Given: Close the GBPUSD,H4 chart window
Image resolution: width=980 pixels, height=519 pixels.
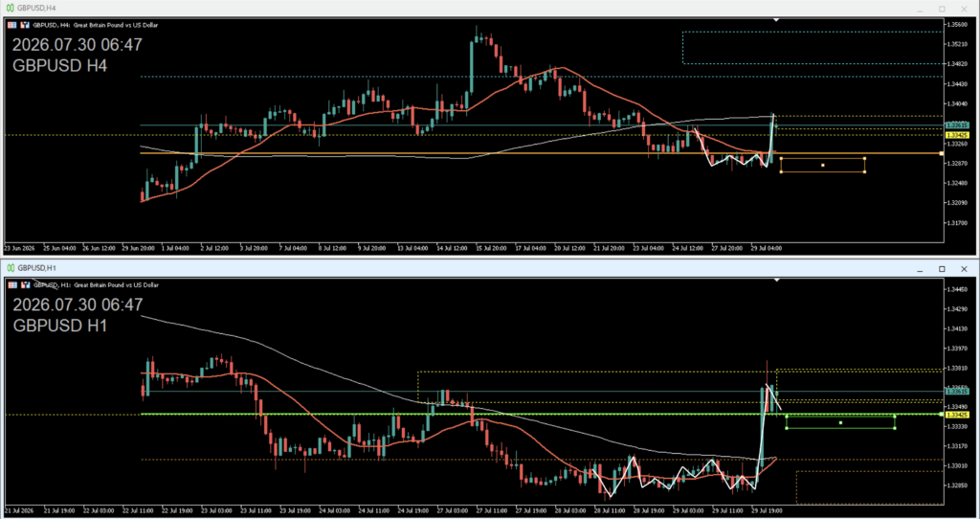Looking at the screenshot, I should (965, 9).
